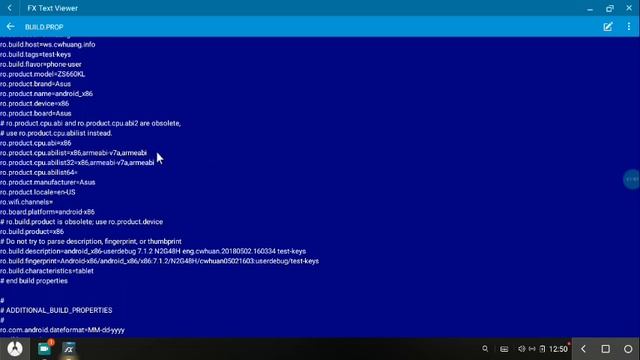Go back using the title bar chevron

[10, 8]
